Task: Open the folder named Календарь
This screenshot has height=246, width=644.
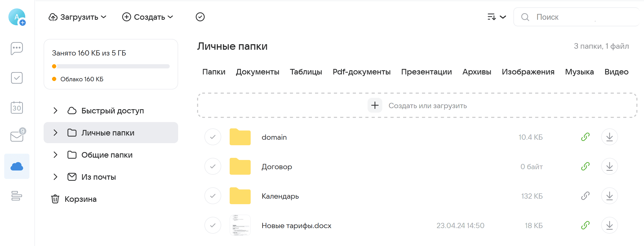Action: 280,196
